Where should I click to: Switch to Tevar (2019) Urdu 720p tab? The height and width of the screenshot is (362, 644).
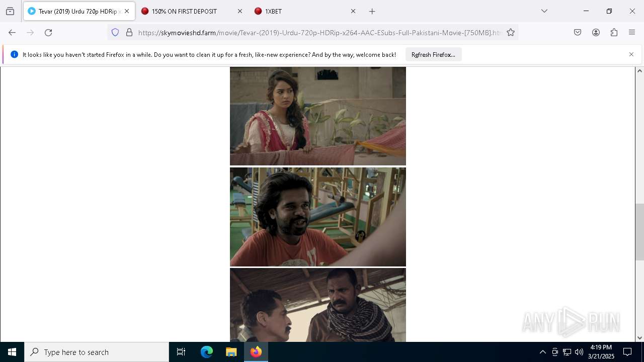tap(79, 11)
